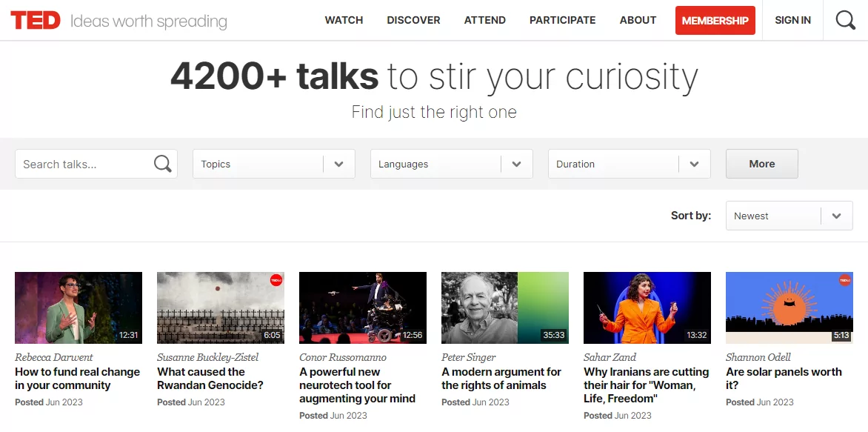Viewport: 868px width, 432px height.
Task: Open the Rwandan Genocide talk thumbnail
Action: [x=221, y=308]
